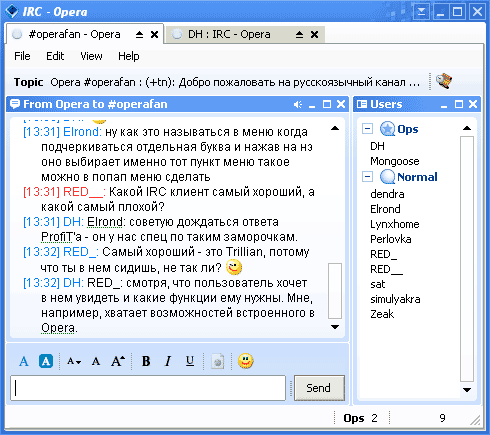Send the message with the Send button
This screenshot has width=490, height=435.
point(319,388)
